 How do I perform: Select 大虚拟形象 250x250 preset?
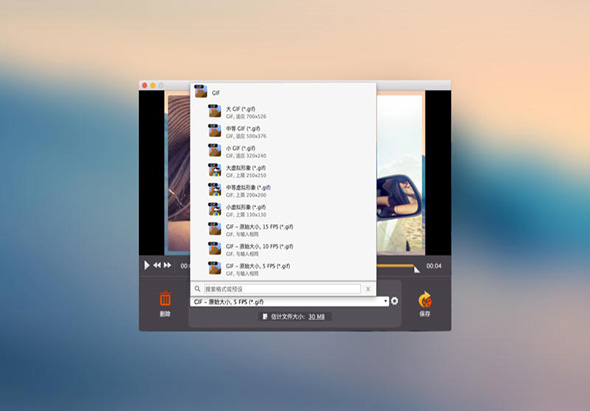pos(283,170)
